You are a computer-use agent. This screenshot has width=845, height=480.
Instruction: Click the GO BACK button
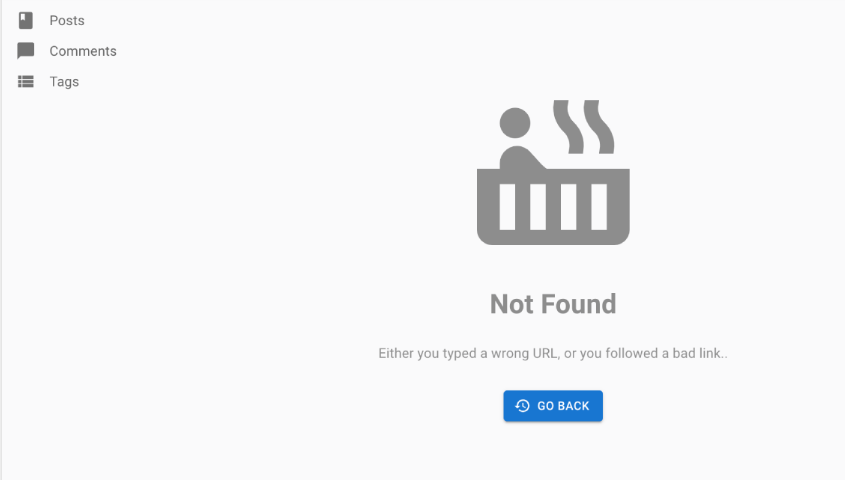[x=553, y=406]
